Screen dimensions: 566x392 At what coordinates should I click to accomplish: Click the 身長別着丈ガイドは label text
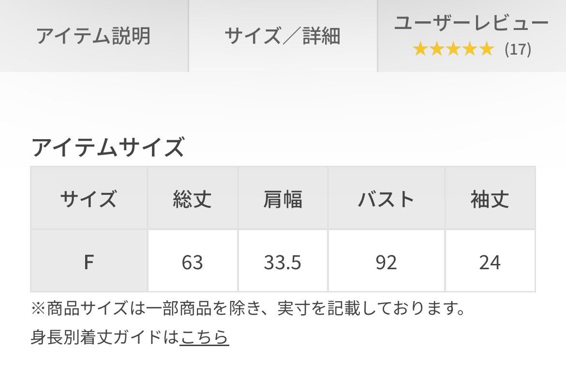(104, 337)
